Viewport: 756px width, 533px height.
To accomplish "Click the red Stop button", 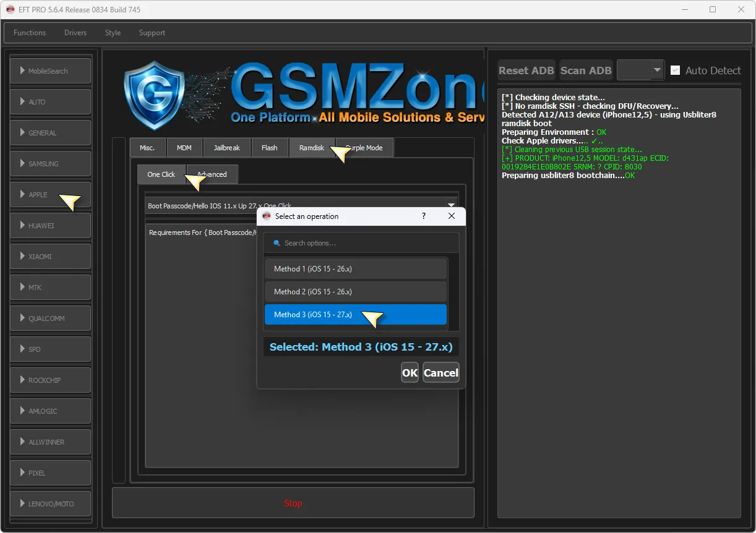I will click(293, 503).
